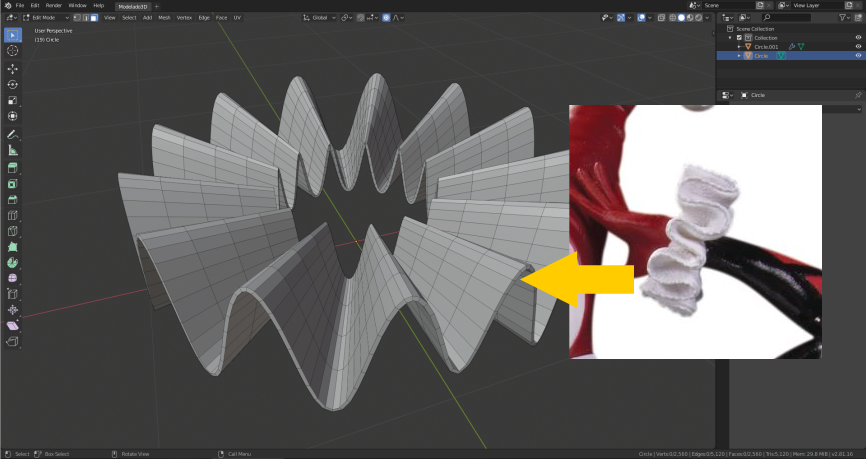Click mesh data icon on selected Circle row
866x459 pixels.
[x=781, y=56]
